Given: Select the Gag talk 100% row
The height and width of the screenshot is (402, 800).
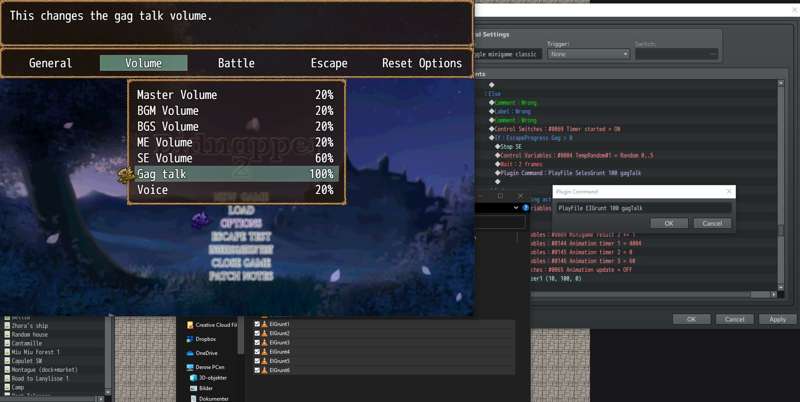Looking at the screenshot, I should pos(235,174).
